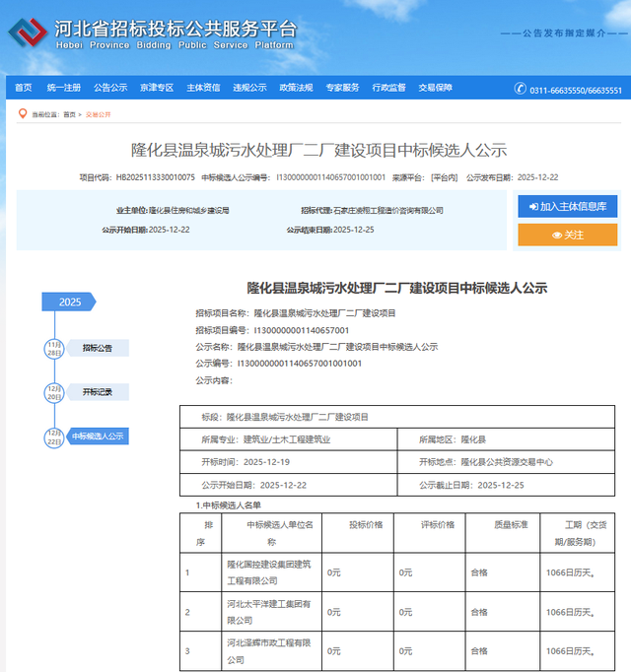Click 公示编号 I1300000001140657001001001 in the body
Viewport: 631px width, 672px height.
300,364
